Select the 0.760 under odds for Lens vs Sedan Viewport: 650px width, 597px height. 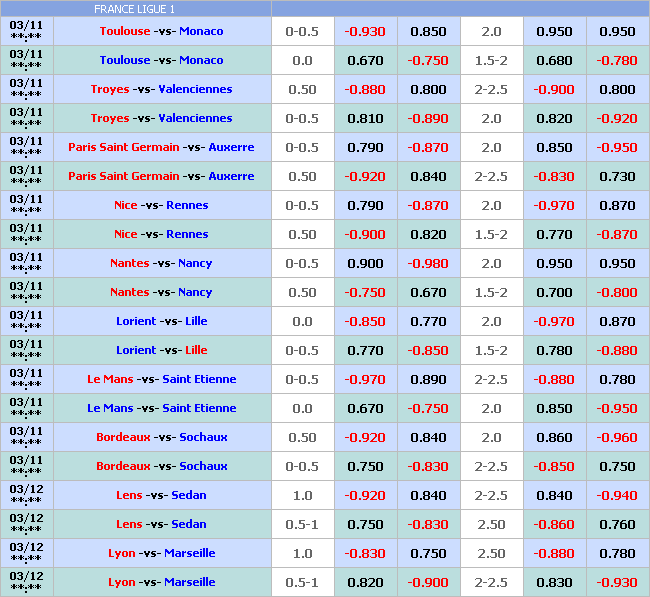617,524
